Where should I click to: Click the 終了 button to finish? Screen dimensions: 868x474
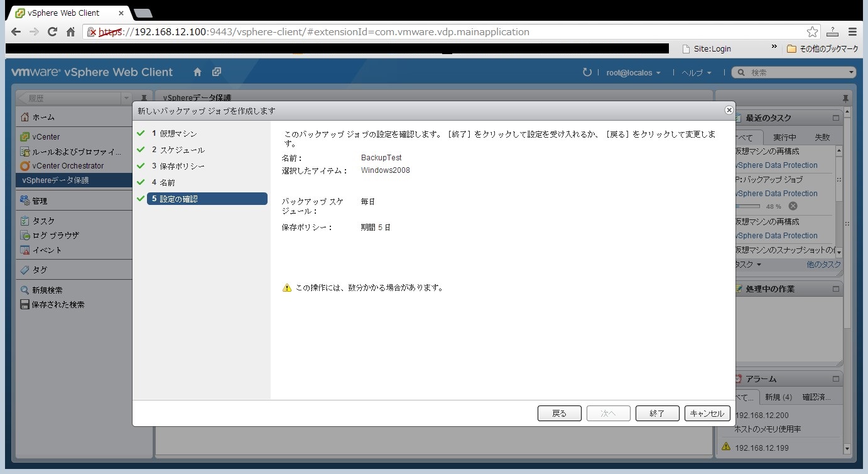(x=658, y=413)
